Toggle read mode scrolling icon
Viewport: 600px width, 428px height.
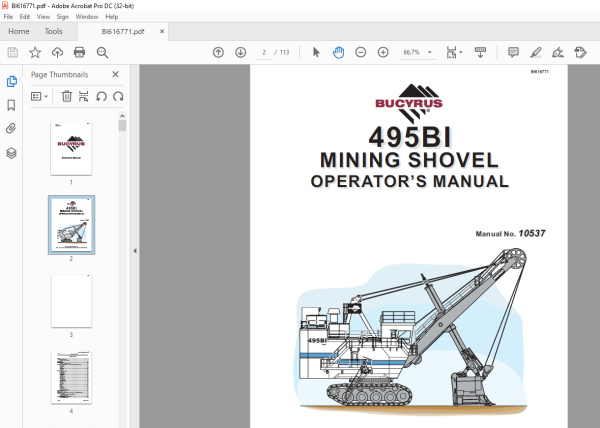pyautogui.click(x=480, y=52)
